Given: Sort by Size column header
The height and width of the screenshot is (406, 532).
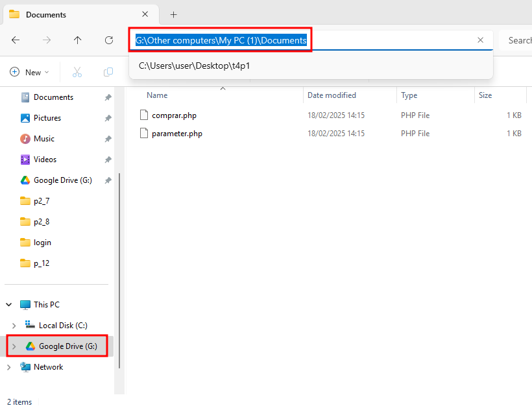Looking at the screenshot, I should click(x=485, y=95).
